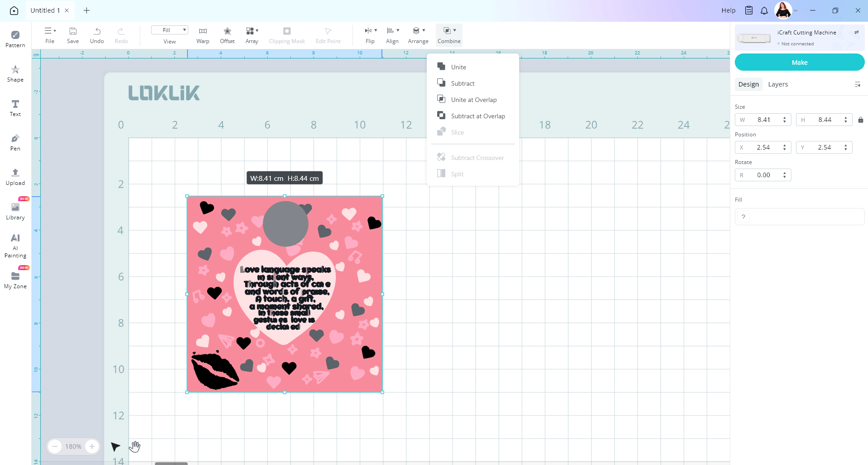The width and height of the screenshot is (868, 465).
Task: Click the Fill color swatch
Action: tap(743, 217)
